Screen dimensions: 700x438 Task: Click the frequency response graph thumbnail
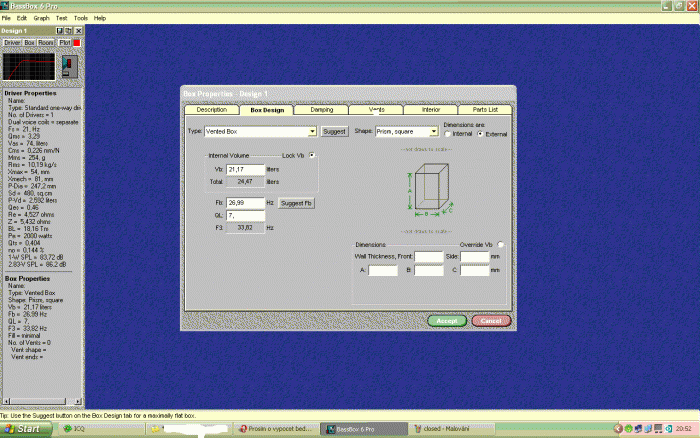click(27, 66)
